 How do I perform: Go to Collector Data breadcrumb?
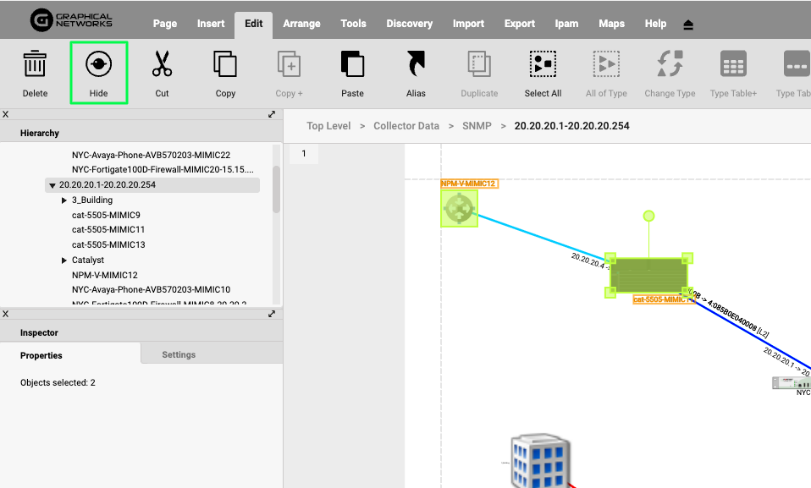(x=406, y=126)
